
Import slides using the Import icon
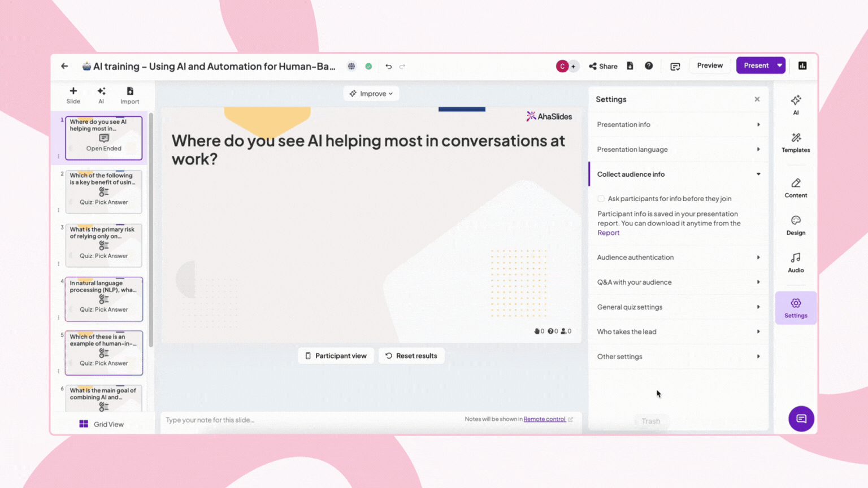(x=130, y=95)
